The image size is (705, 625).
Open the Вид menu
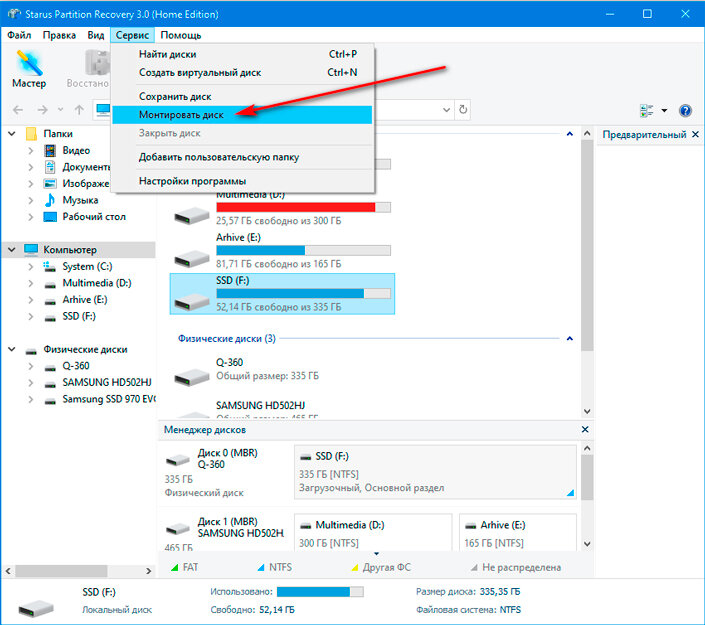point(96,35)
